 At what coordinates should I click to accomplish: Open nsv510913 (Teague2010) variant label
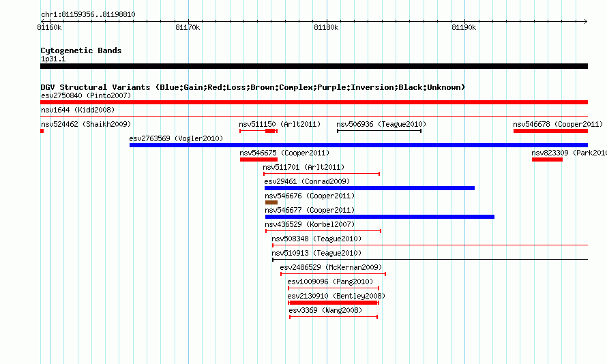(x=316, y=253)
